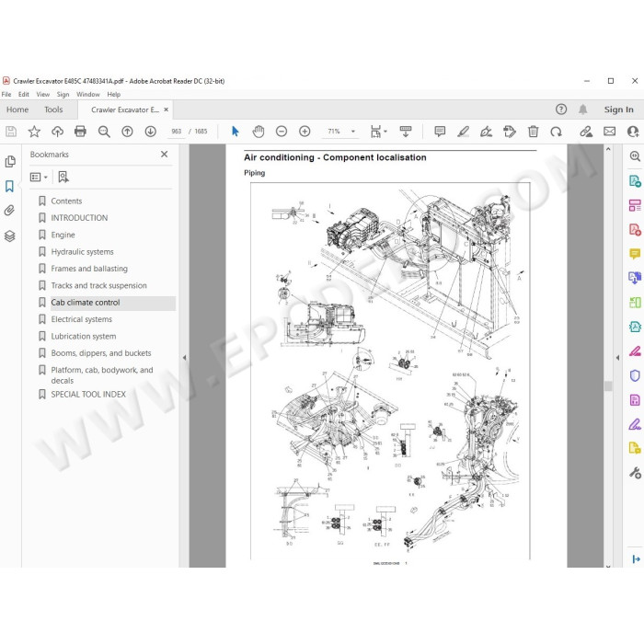This screenshot has width=644, height=644.
Task: Rotate the page view
Action: (x=556, y=132)
